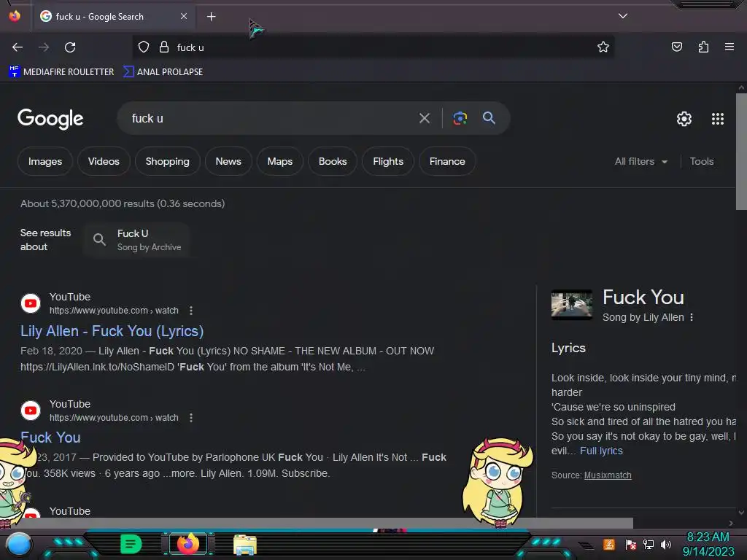Open the Save to Pocket icon
The width and height of the screenshot is (747, 560).
(x=677, y=47)
